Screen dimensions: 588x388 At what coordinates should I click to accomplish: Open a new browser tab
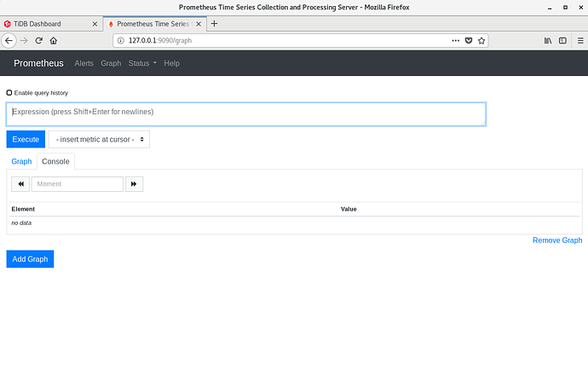214,24
